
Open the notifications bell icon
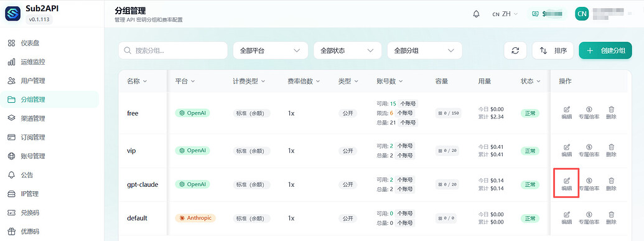477,14
